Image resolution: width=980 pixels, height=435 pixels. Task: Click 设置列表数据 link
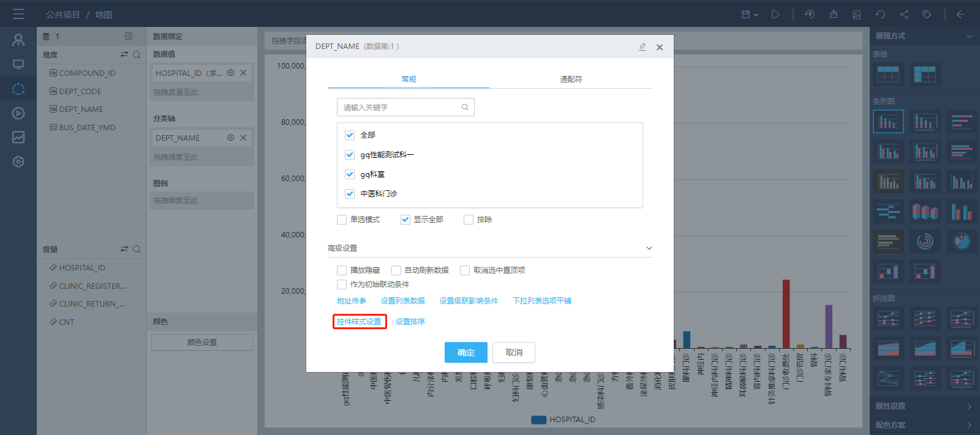[x=403, y=301]
